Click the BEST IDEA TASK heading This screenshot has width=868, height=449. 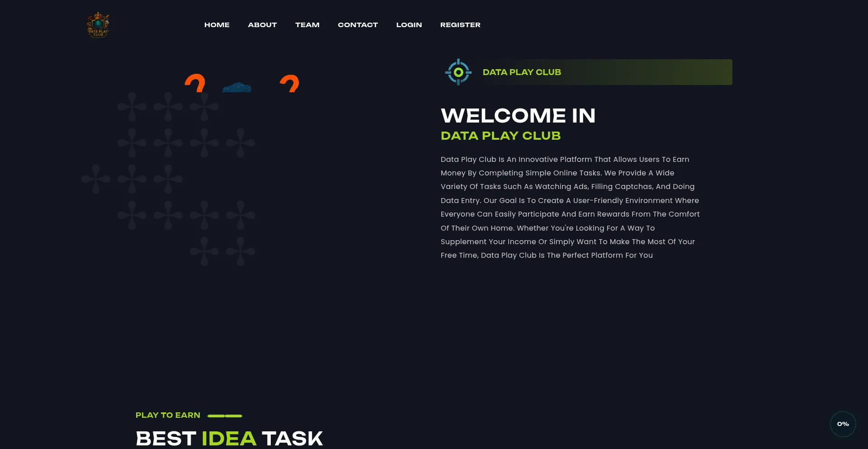click(x=229, y=438)
